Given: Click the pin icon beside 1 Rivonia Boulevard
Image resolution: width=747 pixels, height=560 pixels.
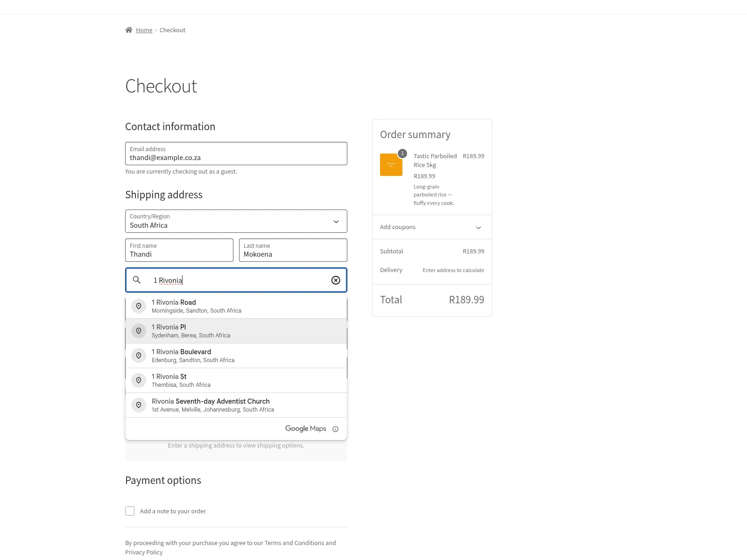Looking at the screenshot, I should 139,356.
